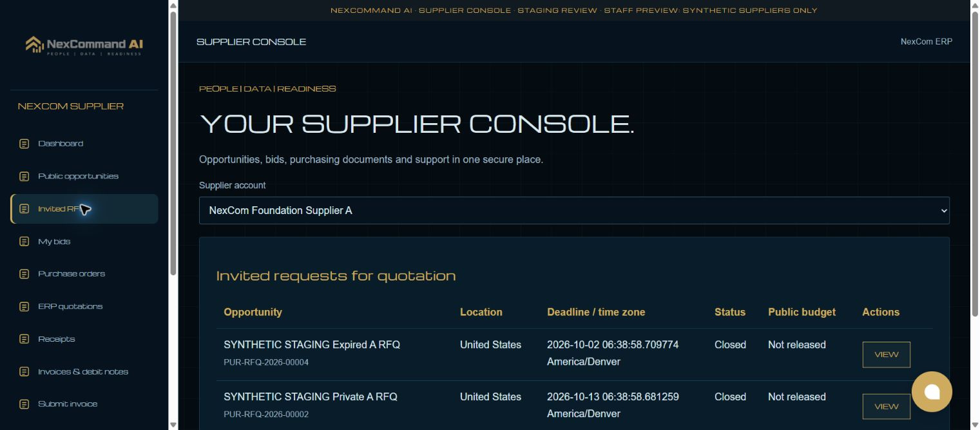Click the Receipts sidebar icon
The width and height of the screenshot is (980, 430).
[x=24, y=339]
